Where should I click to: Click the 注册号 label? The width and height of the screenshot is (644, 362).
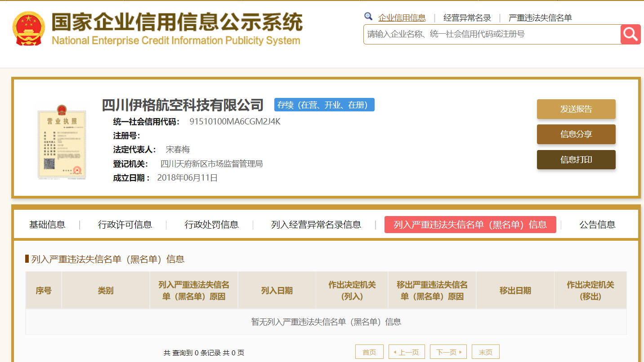point(127,136)
